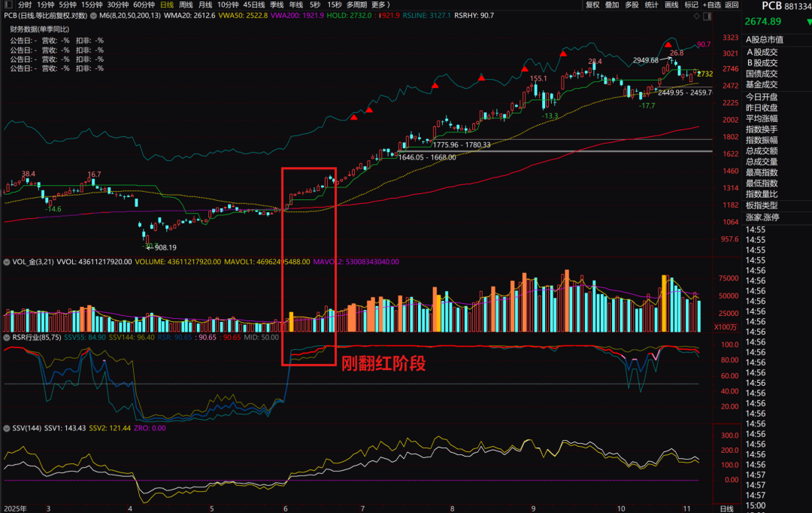The image size is (812, 513).
Task: Click the PCB 881334 title in side panel
Action: click(786, 6)
